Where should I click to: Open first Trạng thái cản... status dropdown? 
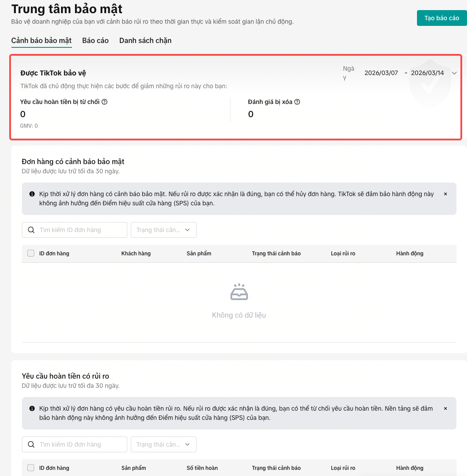pyautogui.click(x=164, y=230)
